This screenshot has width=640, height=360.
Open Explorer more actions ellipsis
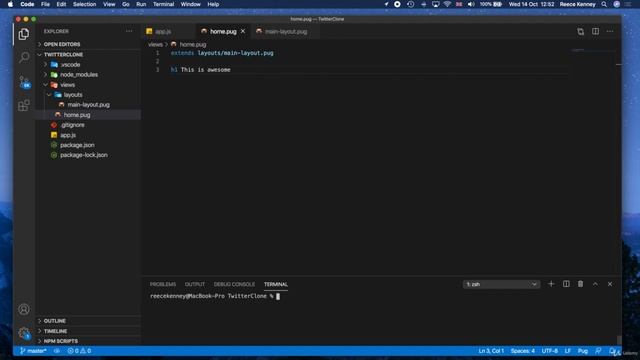click(129, 31)
